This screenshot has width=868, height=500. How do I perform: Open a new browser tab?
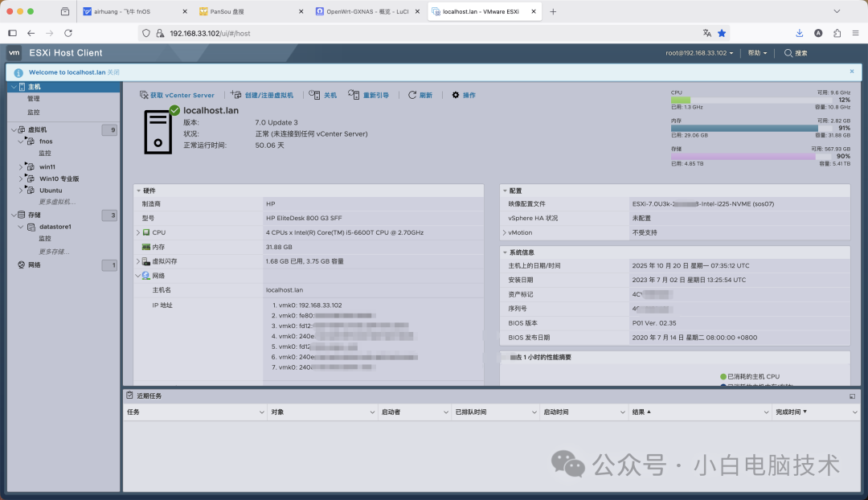click(552, 11)
